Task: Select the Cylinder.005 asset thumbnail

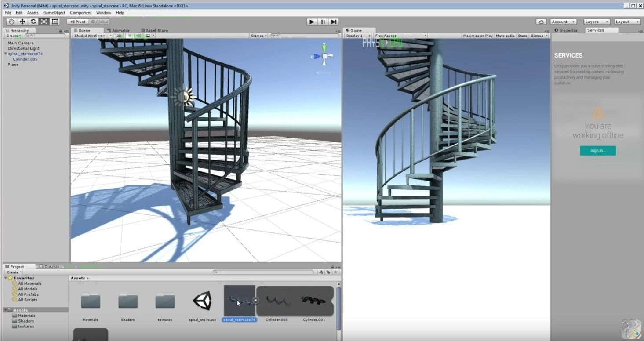Action: [277, 302]
